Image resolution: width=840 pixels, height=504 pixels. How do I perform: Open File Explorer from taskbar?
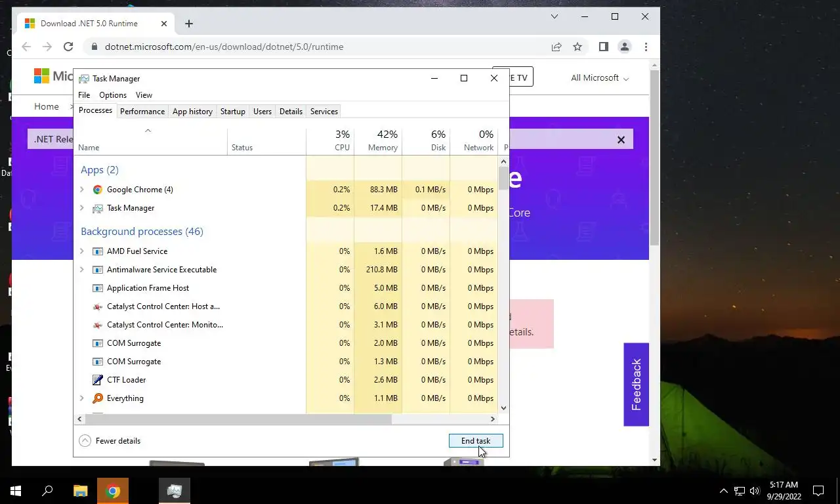point(81,491)
